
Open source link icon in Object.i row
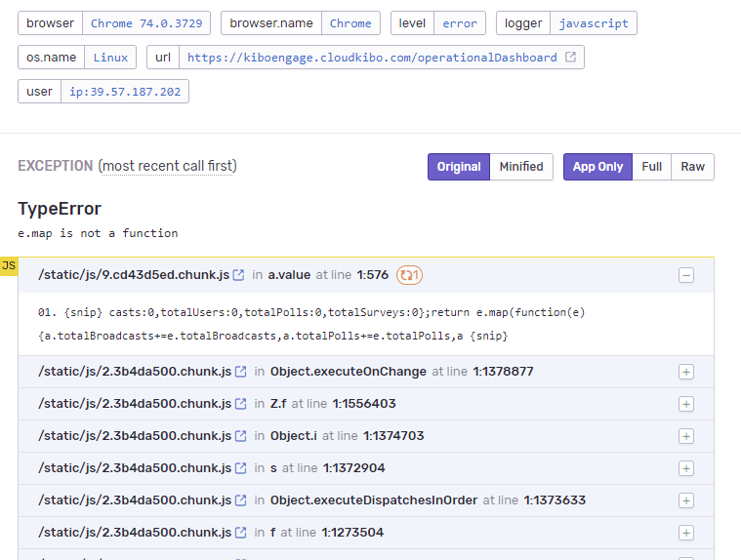tap(240, 436)
